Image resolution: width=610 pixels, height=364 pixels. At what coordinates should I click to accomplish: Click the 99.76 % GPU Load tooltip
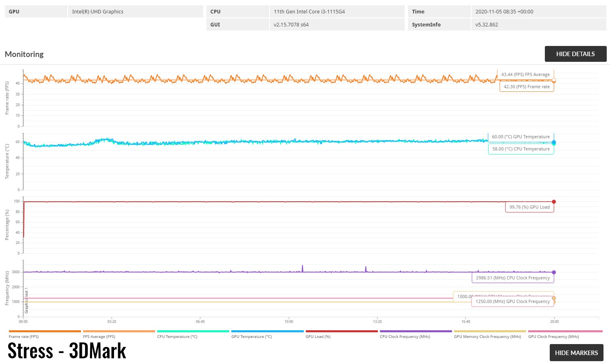click(x=529, y=207)
